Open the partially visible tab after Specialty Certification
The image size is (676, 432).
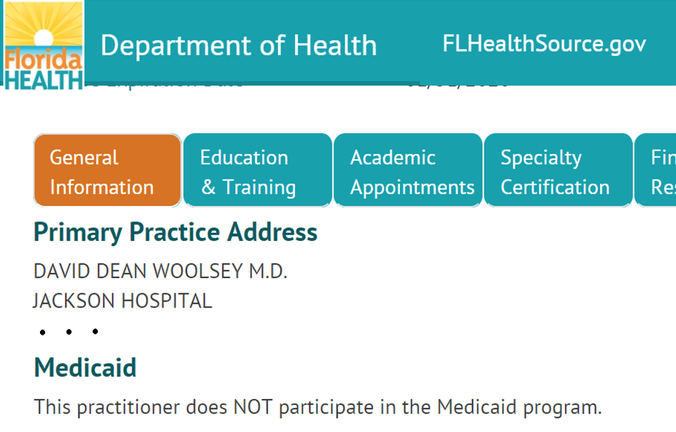[x=655, y=170]
